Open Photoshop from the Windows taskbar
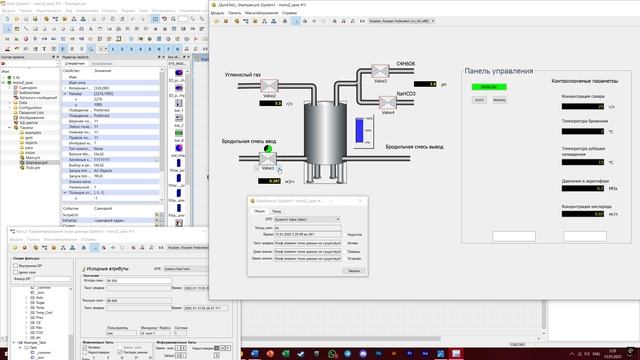This screenshot has height=360, width=640. [x=378, y=353]
